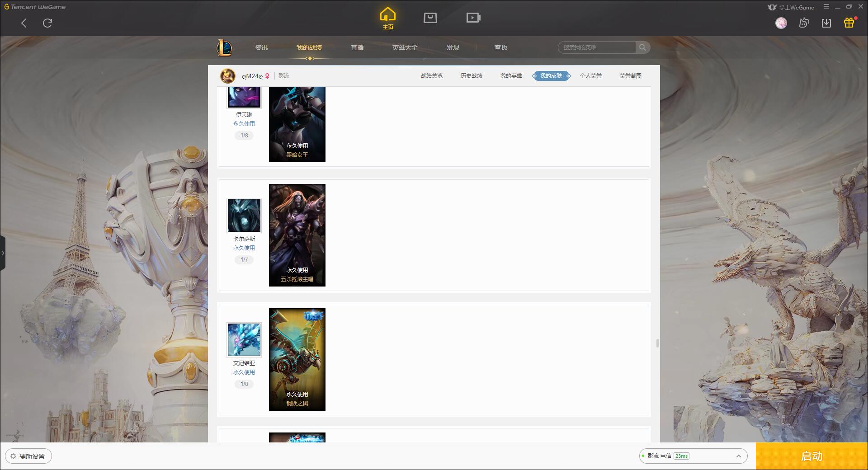Click the 23ms ping indicator
868x470 pixels.
(681, 456)
